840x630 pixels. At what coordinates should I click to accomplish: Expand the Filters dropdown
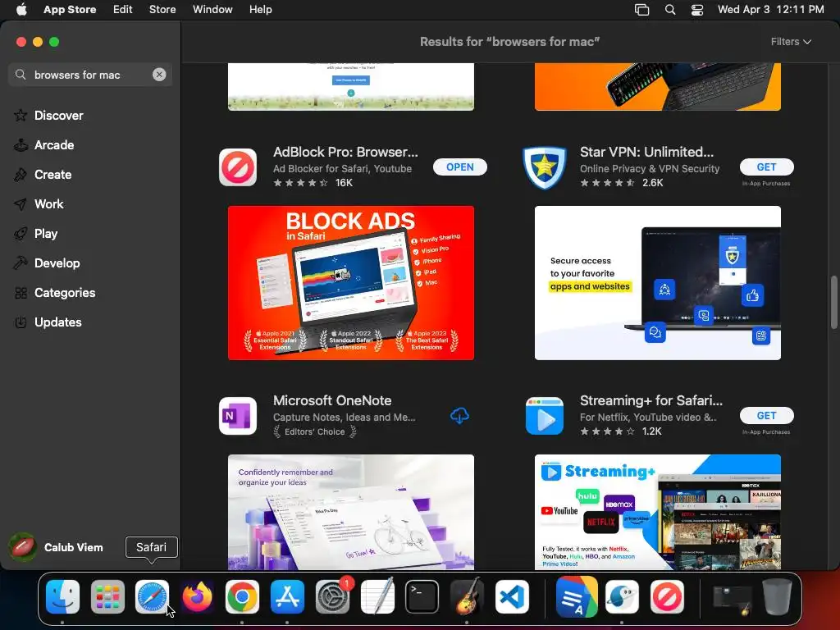click(791, 41)
